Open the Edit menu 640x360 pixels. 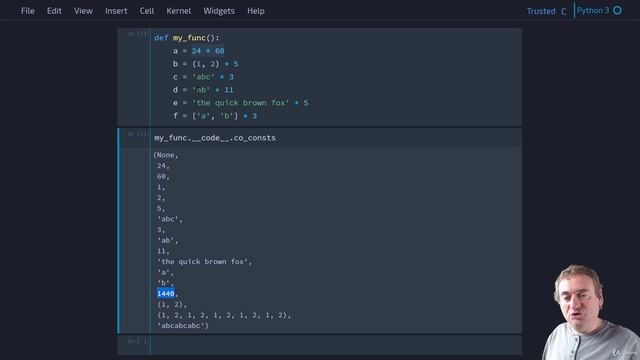pos(54,11)
